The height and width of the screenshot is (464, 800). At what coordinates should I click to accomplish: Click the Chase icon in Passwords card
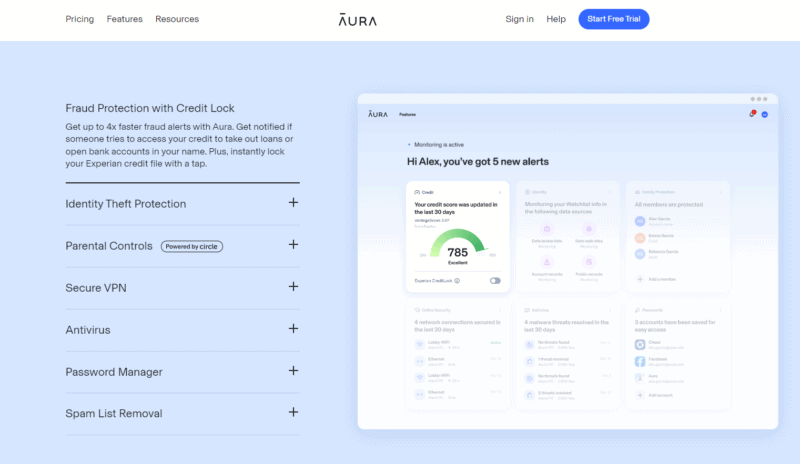click(640, 344)
